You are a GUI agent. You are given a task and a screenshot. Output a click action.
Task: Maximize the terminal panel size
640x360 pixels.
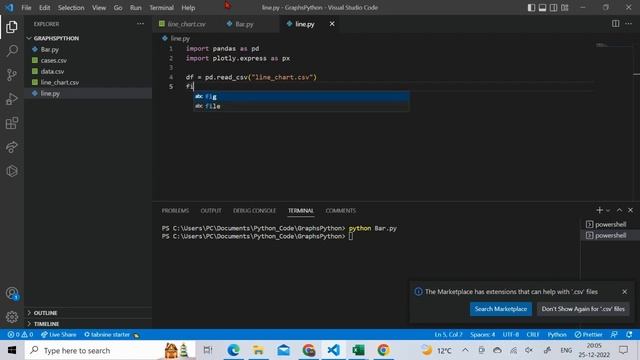click(x=619, y=210)
